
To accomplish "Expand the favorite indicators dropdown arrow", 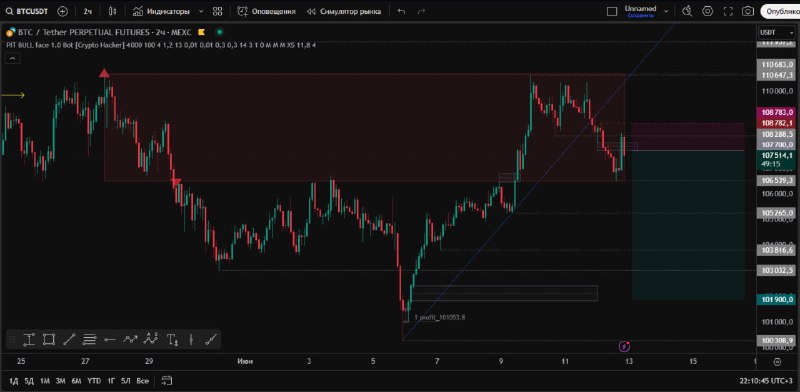I will pyautogui.click(x=201, y=11).
